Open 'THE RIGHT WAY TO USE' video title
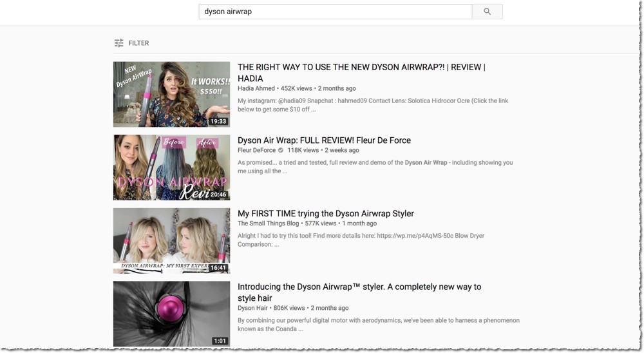 click(x=361, y=73)
